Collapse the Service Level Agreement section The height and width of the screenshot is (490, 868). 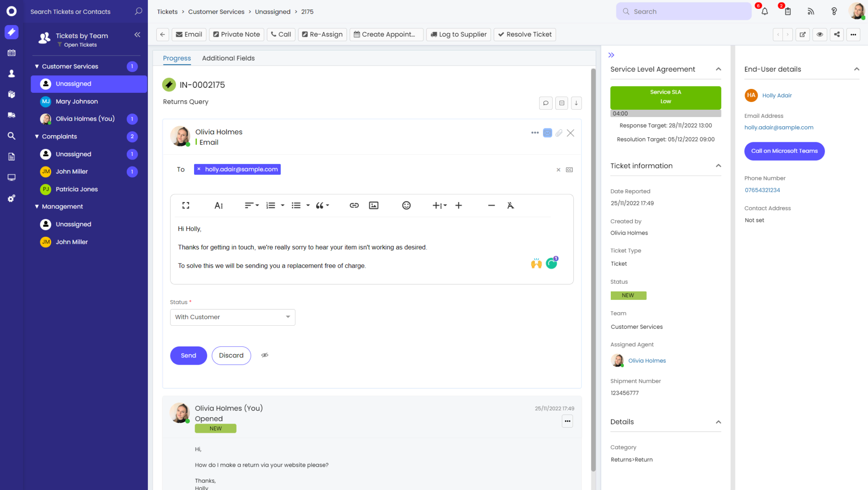coord(718,69)
